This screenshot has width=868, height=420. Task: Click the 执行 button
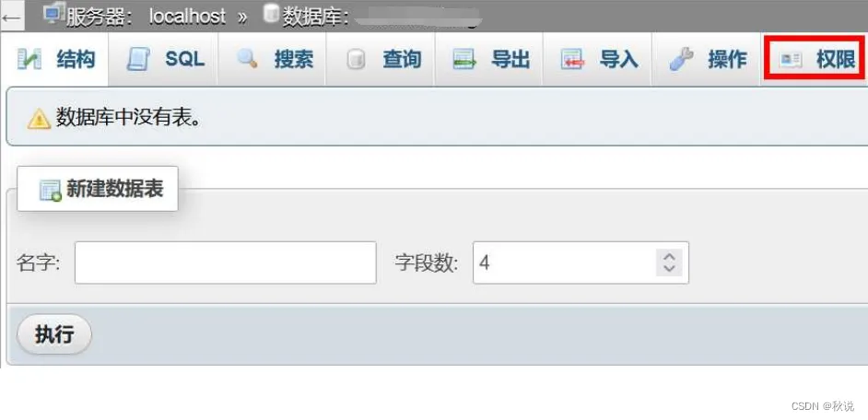pos(54,334)
